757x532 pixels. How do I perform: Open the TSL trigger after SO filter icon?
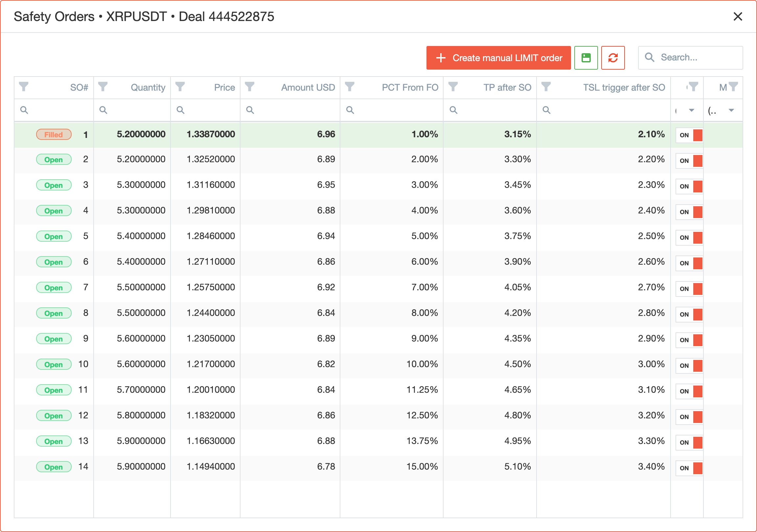click(x=546, y=87)
